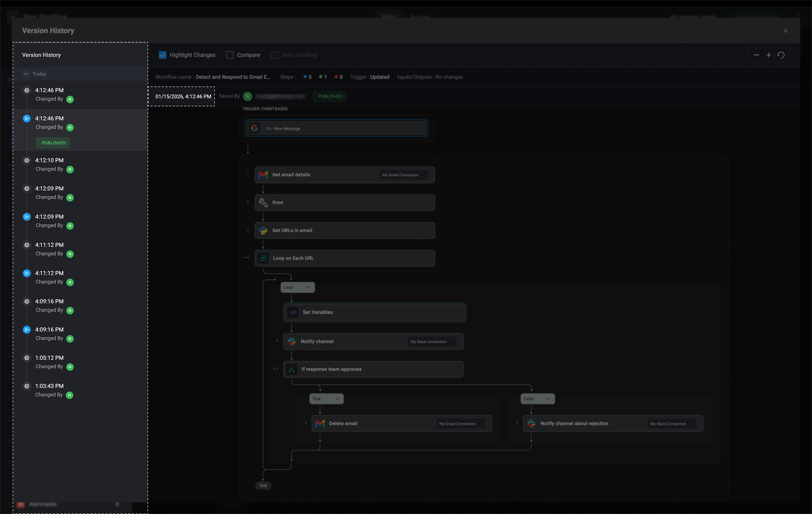Image resolution: width=812 pixels, height=514 pixels.
Task: Click the wrench icon on Print step
Action: 263,203
